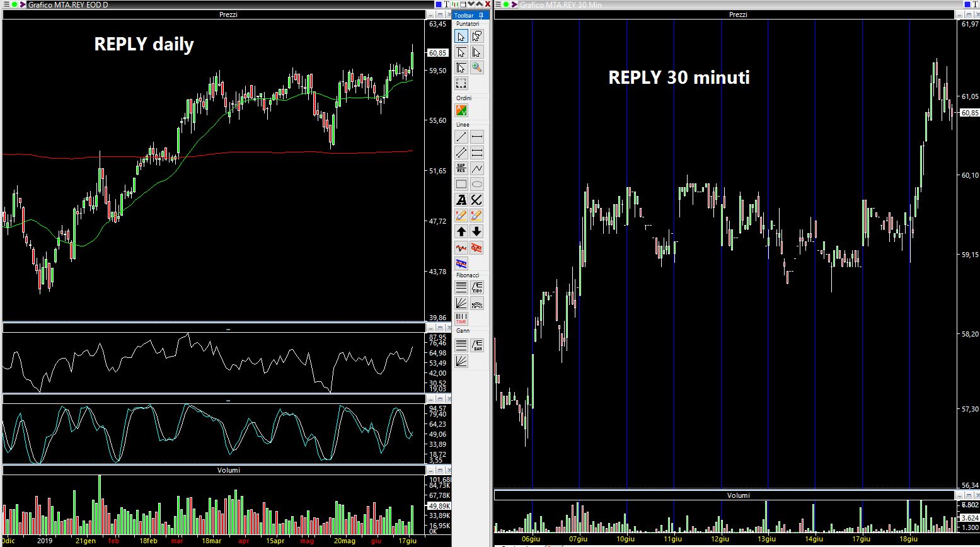This screenshot has width=980, height=547.
Task: Maximize the daily Prezzi panel
Action: click(440, 14)
